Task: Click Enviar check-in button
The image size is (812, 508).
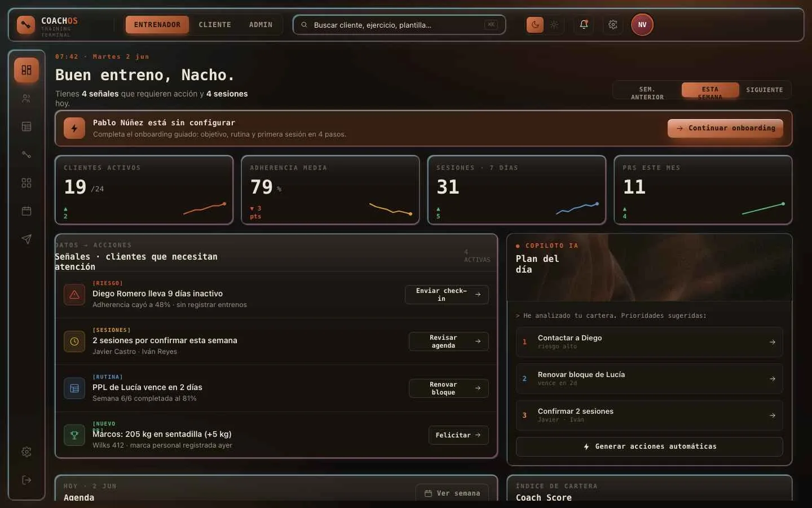Action: 447,295
